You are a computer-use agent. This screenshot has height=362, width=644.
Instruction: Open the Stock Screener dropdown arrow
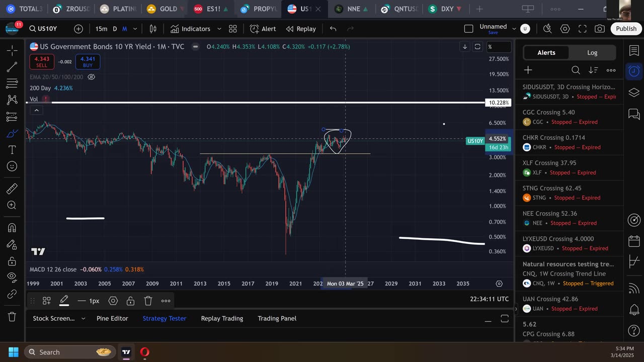[x=83, y=318]
